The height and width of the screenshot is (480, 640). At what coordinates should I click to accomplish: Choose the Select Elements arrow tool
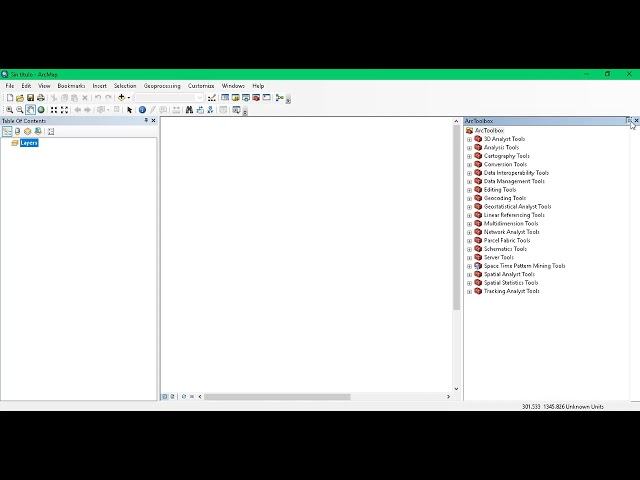coord(129,110)
